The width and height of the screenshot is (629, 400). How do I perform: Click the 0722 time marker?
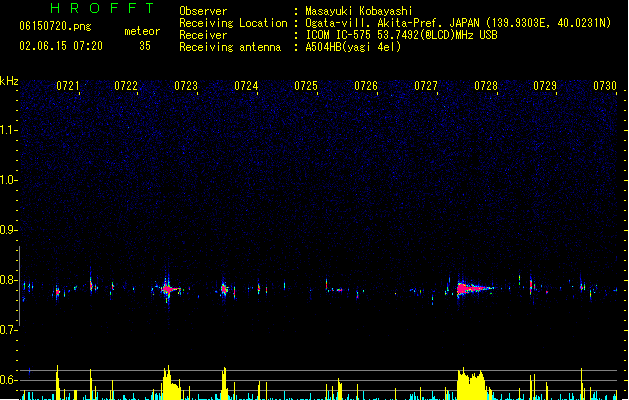pos(126,86)
